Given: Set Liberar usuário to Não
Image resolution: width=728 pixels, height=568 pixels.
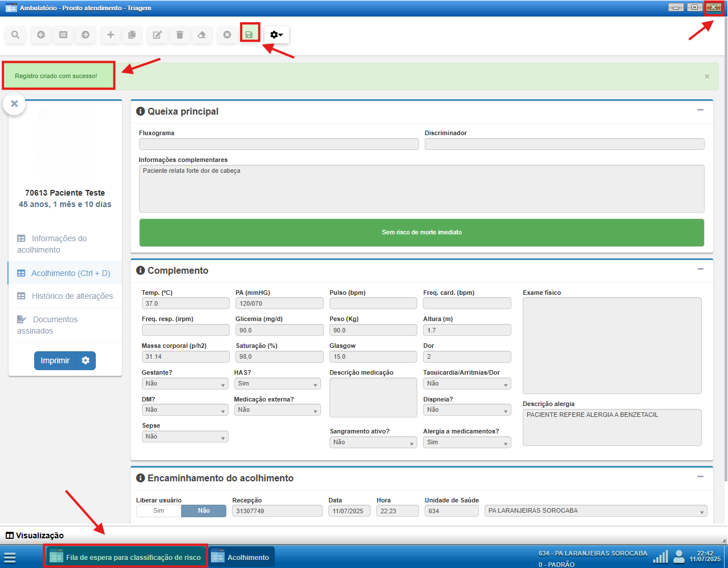Looking at the screenshot, I should 204,511.
